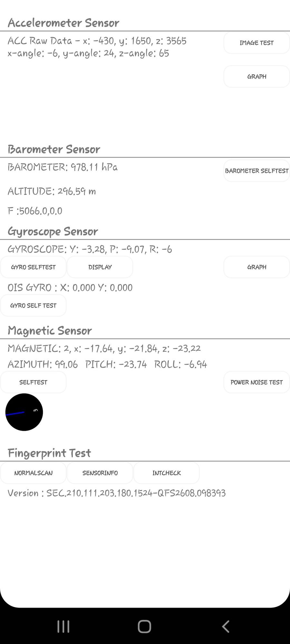
Task: Open recent apps navigation icon
Action: tap(63, 627)
